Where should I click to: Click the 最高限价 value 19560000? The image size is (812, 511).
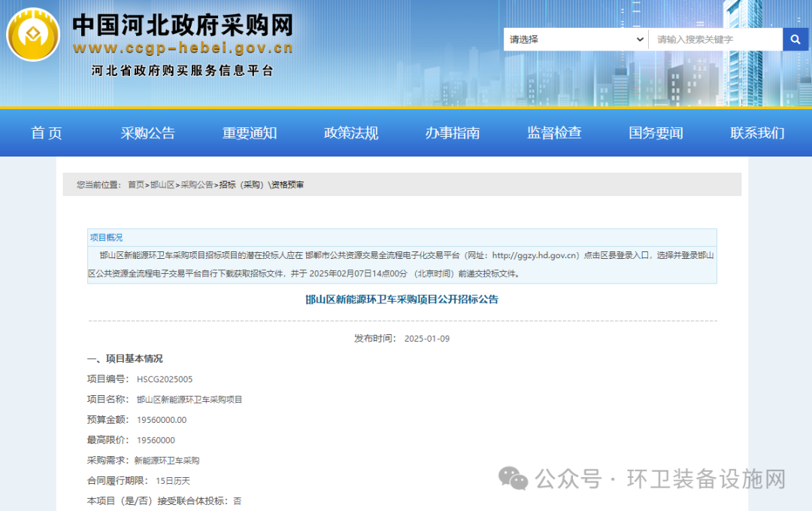(x=156, y=440)
